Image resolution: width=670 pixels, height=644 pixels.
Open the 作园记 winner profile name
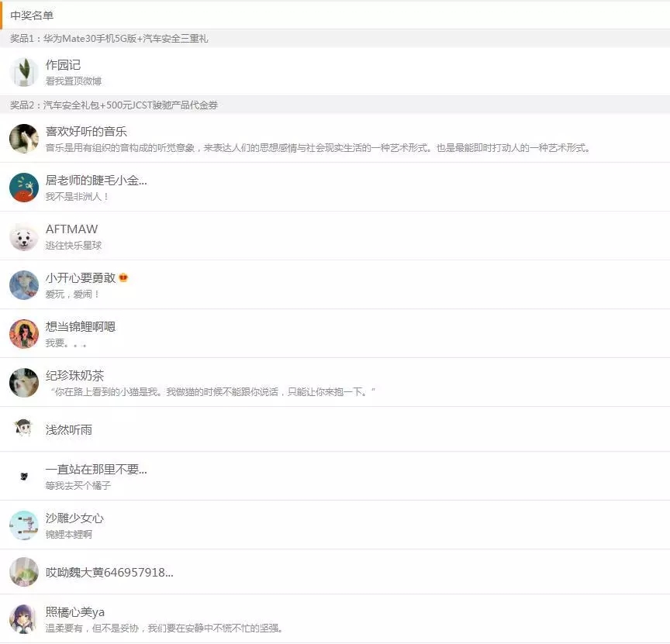coord(63,64)
